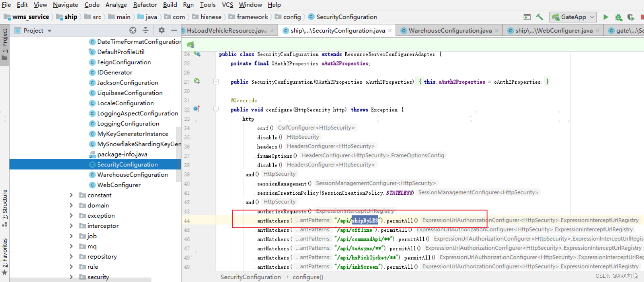Open Project panel gear settings
Image resolution: width=644 pixels, height=282 pixels.
tap(161, 30)
